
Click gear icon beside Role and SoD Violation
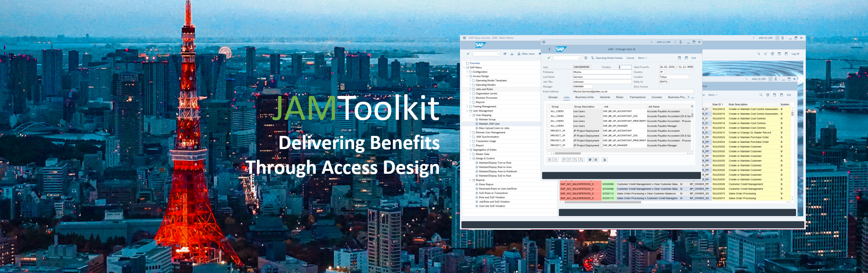pyautogui.click(x=477, y=198)
